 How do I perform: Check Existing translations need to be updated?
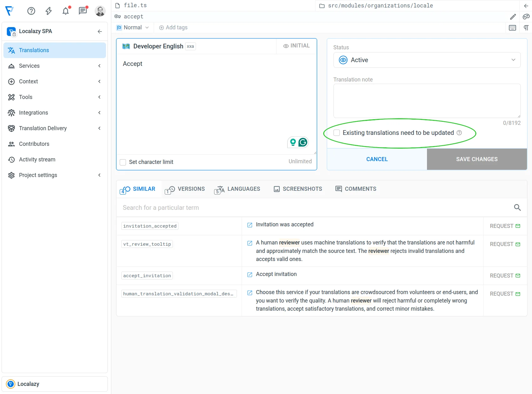pyautogui.click(x=337, y=133)
